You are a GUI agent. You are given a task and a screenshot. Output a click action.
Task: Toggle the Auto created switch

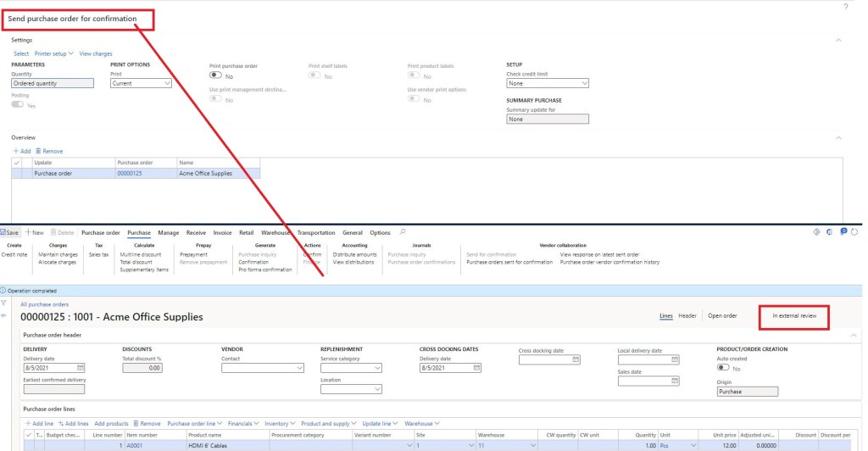coord(723,367)
